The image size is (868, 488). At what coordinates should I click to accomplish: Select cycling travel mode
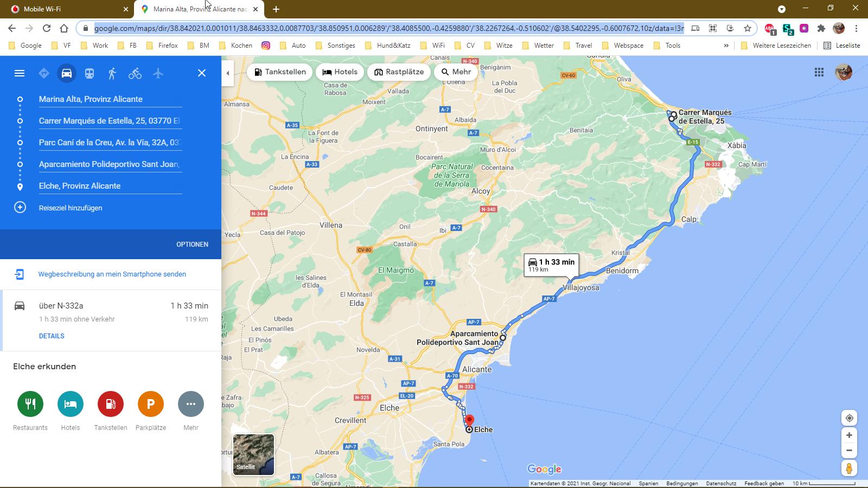tap(135, 73)
